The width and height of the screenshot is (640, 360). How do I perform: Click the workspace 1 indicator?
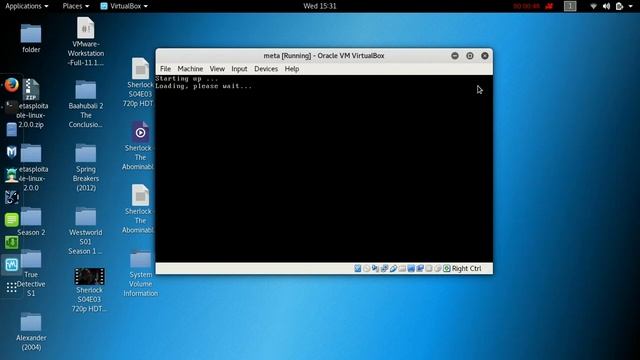tap(570, 6)
